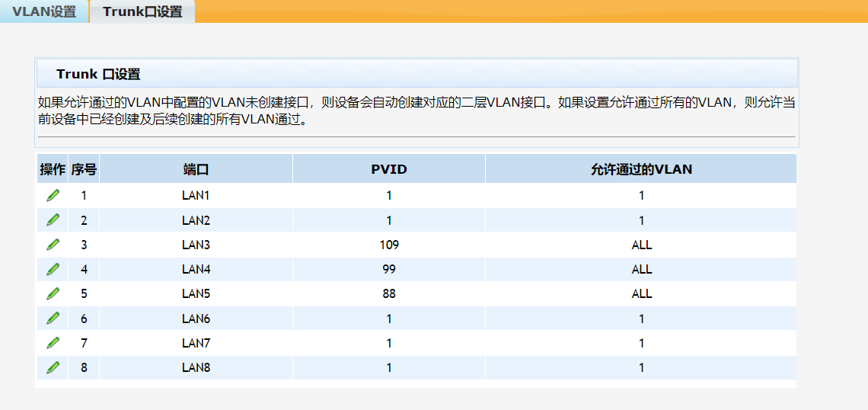
Task: Click the 操作 column header
Action: (53, 169)
